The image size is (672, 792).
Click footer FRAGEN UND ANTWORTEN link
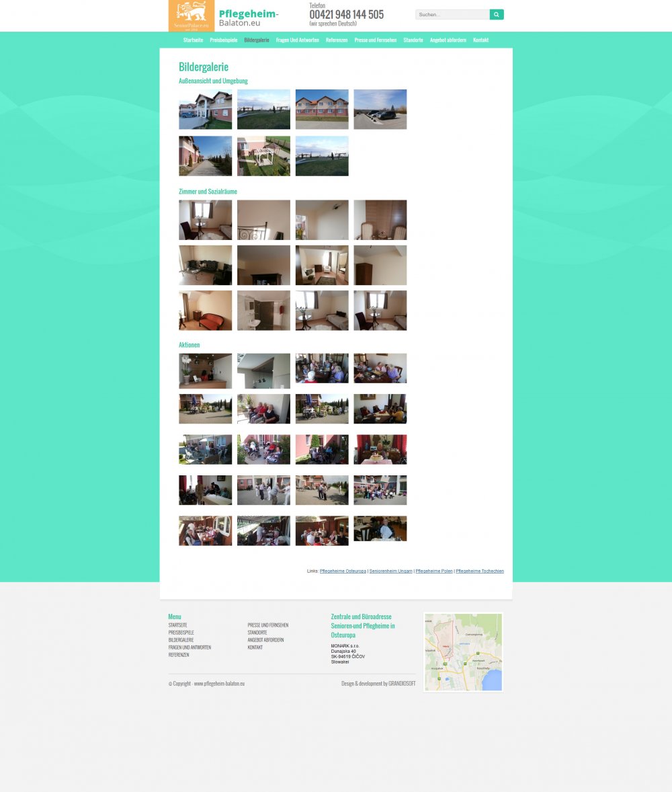pyautogui.click(x=190, y=647)
